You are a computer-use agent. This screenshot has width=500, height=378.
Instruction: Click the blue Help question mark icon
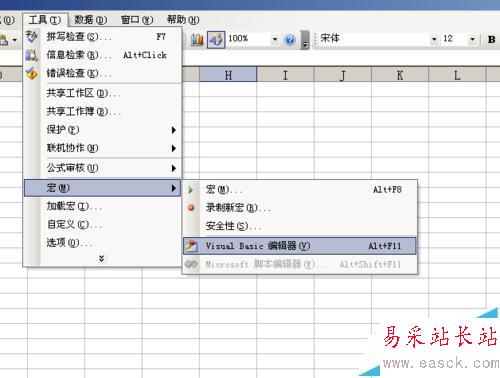pyautogui.click(x=290, y=40)
